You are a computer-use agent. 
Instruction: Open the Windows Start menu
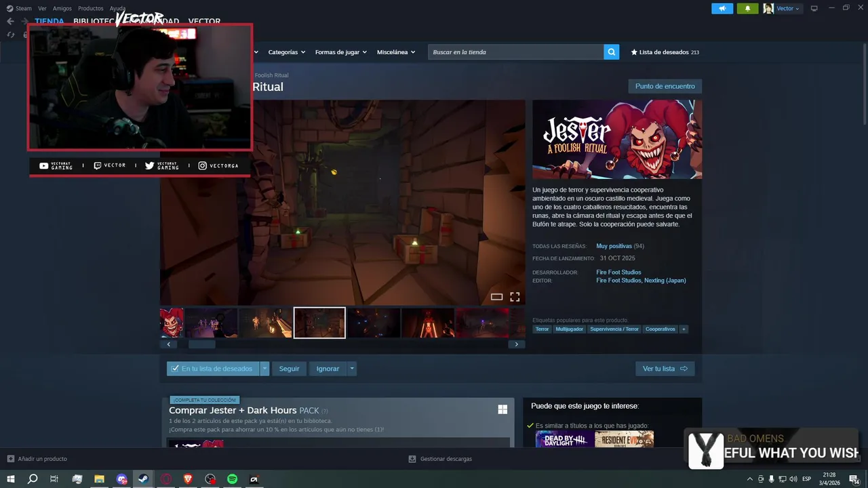10,479
